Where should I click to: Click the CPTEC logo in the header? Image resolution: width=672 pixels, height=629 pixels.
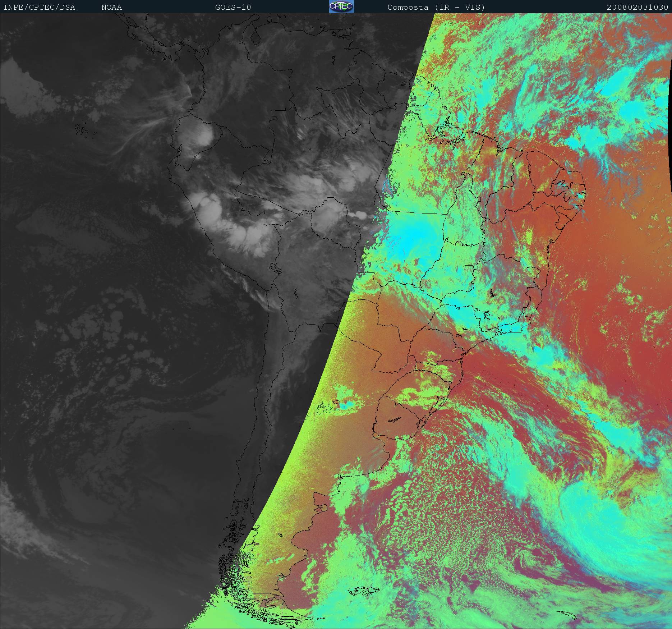[x=341, y=7]
